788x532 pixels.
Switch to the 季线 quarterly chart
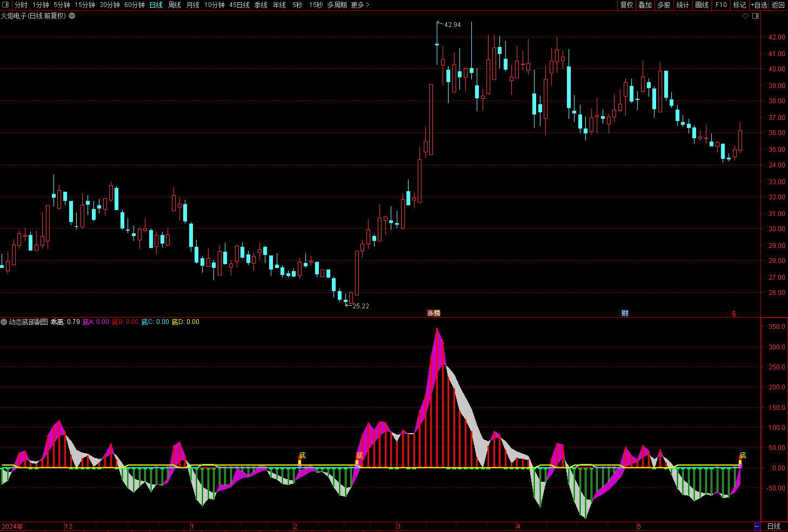(x=261, y=5)
